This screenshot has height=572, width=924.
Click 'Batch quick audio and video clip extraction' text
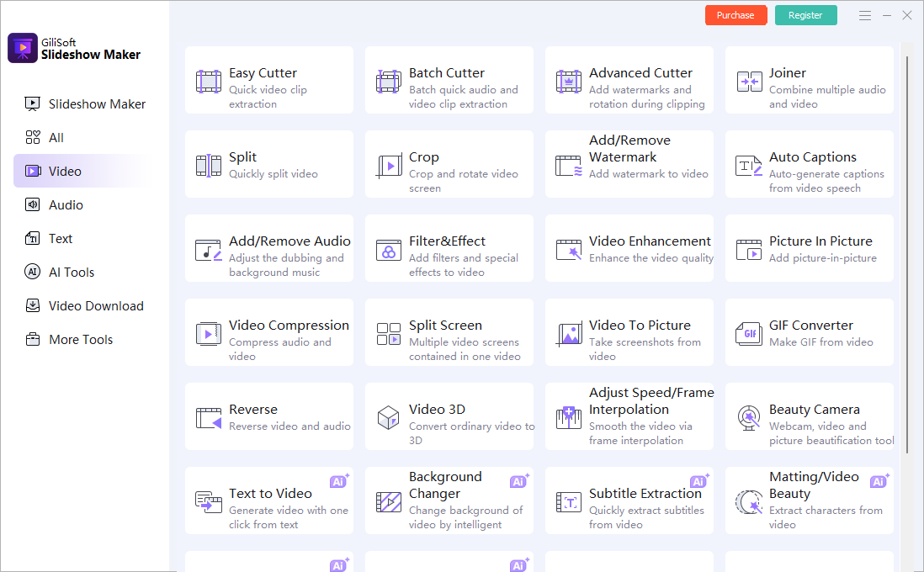[463, 97]
